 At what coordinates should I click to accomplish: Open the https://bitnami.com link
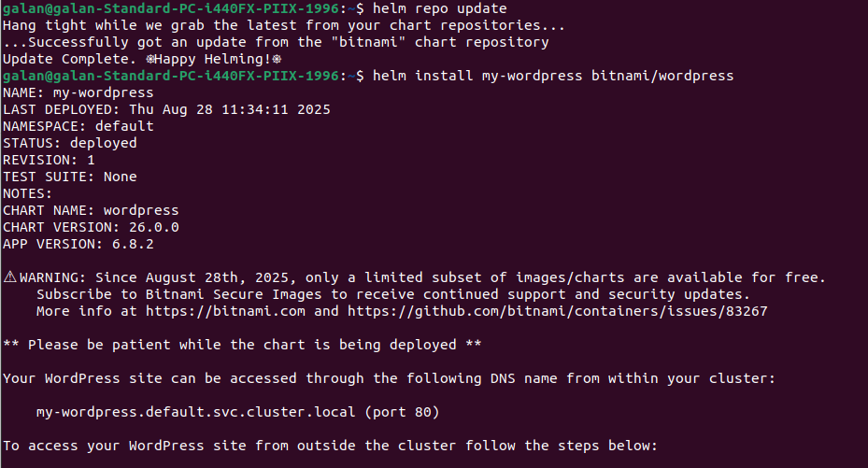[x=225, y=311]
